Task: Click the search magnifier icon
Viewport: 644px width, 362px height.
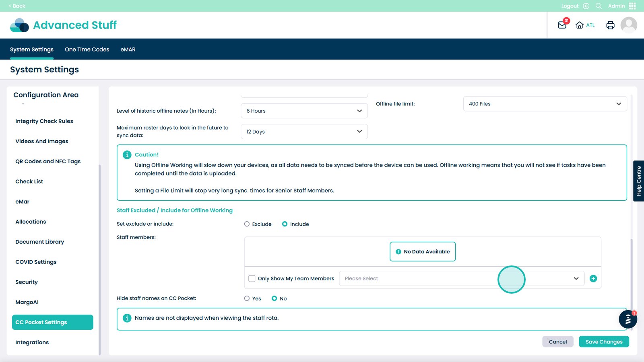Action: coord(599,6)
